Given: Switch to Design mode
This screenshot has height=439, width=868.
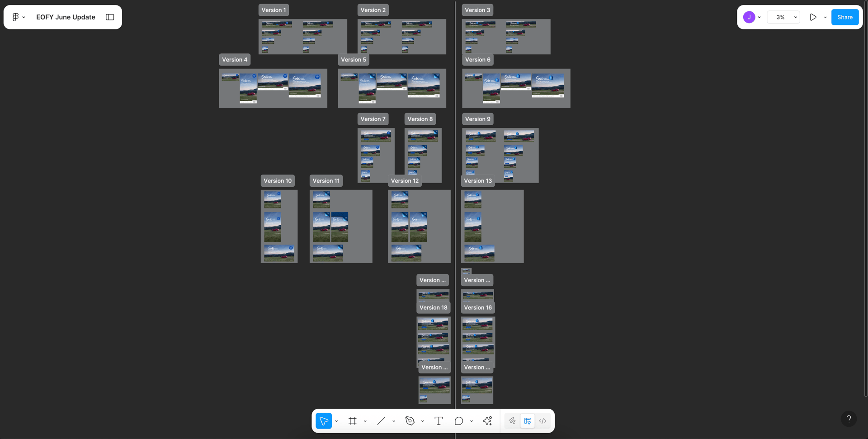Looking at the screenshot, I should (528, 421).
